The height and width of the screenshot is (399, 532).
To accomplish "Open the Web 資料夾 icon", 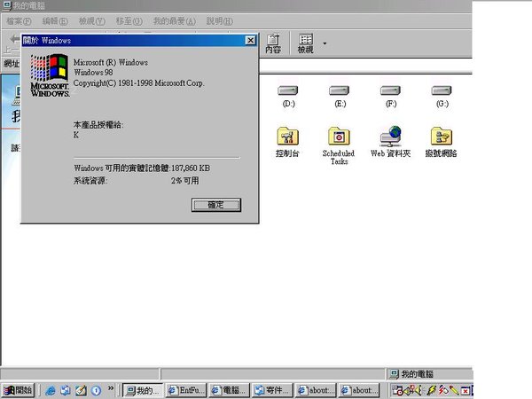I will pyautogui.click(x=390, y=142).
